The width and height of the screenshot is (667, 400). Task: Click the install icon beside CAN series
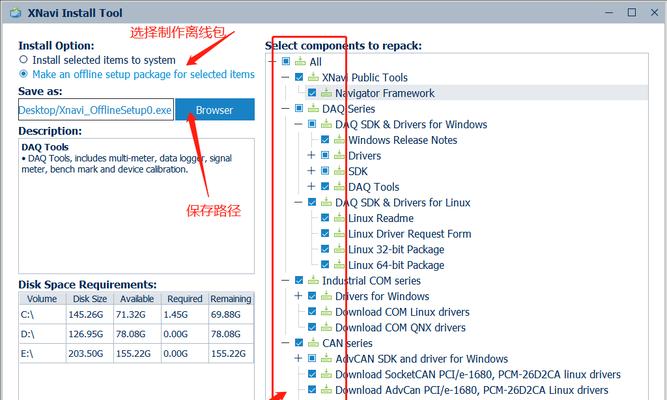click(x=313, y=343)
